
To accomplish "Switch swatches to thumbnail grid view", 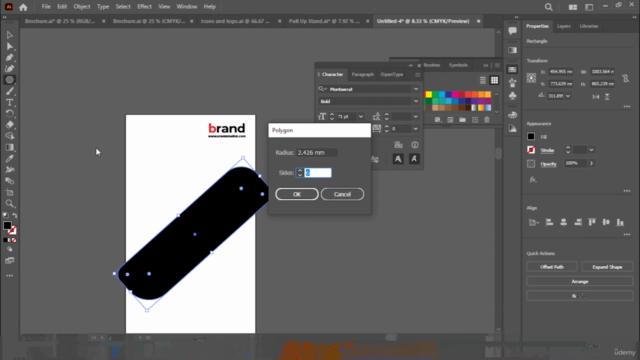I will [x=494, y=80].
